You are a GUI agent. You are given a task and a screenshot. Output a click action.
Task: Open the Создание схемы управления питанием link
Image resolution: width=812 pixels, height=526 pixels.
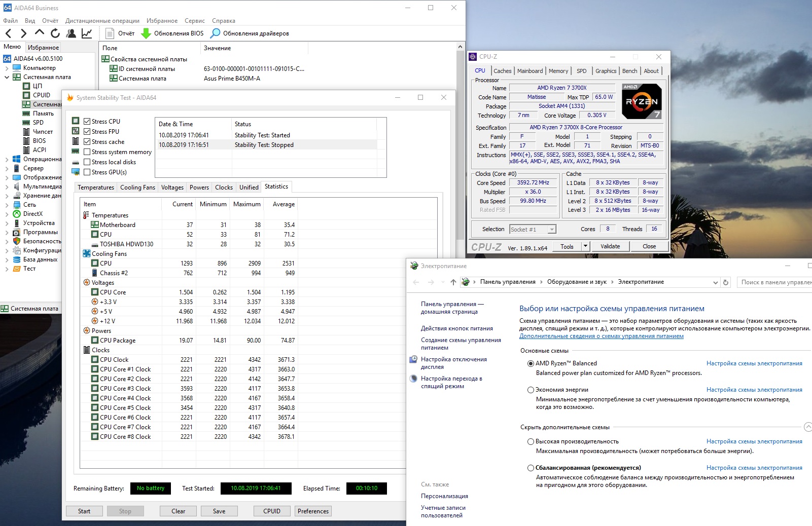coord(461,344)
